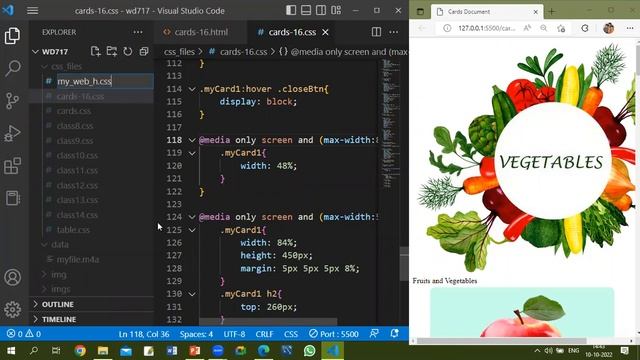Open a new tab in Edge browser
Image resolution: width=640 pixels, height=360 pixels.
tap(551, 12)
